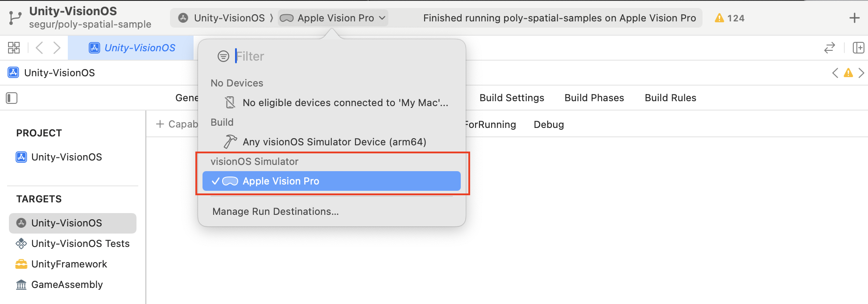Viewport: 868px width, 304px height.
Task: Hide the left navigator sidebar
Action: pyautogui.click(x=12, y=98)
